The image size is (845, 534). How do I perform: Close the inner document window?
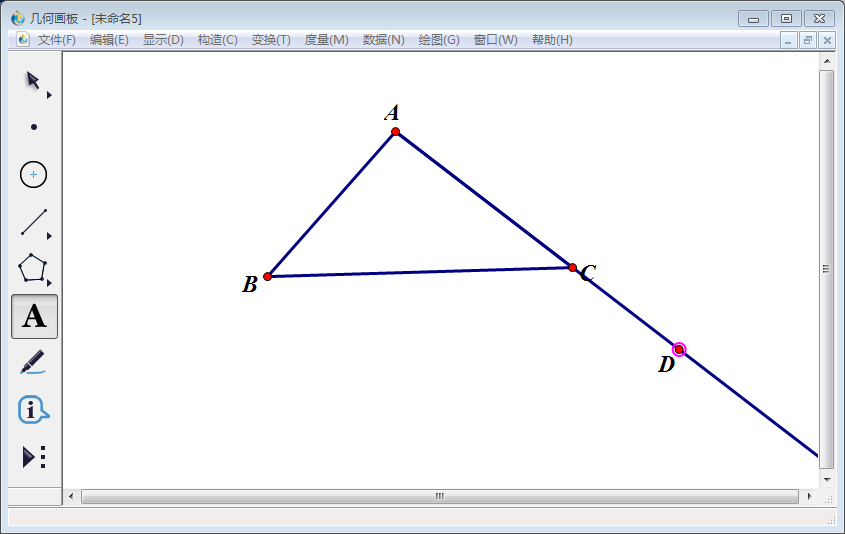[x=827, y=40]
